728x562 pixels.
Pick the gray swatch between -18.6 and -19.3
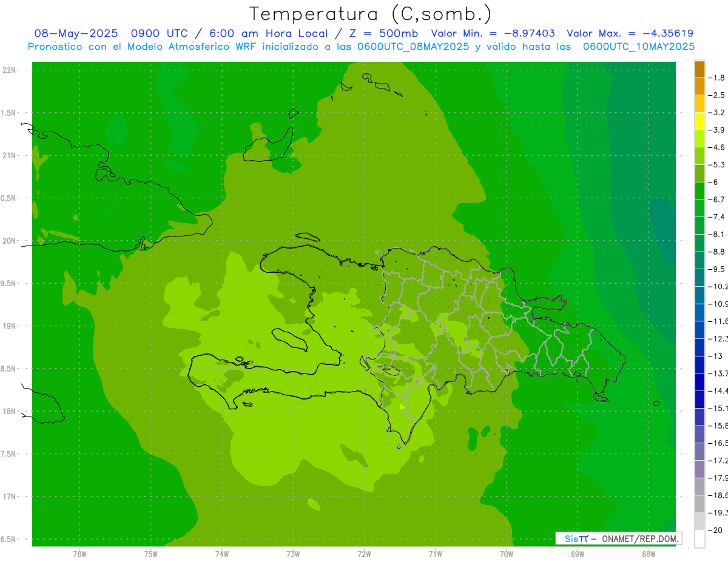pyautogui.click(x=699, y=504)
